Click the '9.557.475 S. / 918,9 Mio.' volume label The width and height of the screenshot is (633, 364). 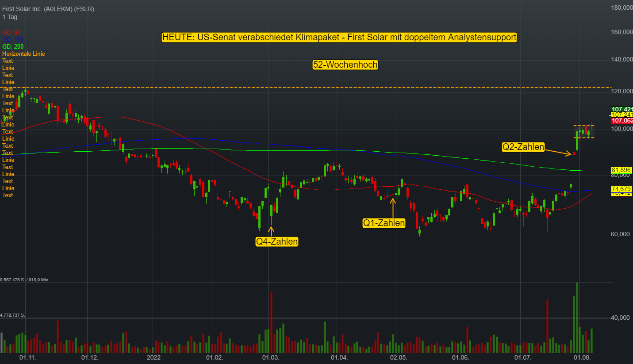coord(24,280)
